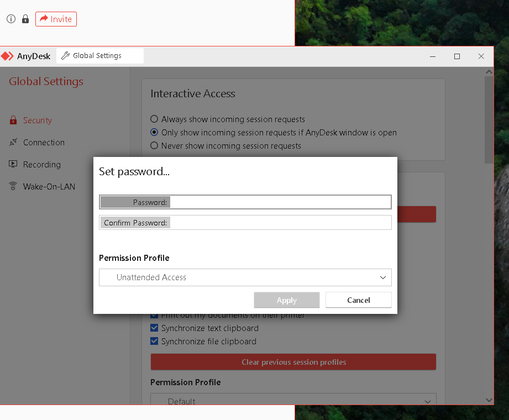The image size is (509, 420).
Task: Click the Recording play-screen icon
Action: pyautogui.click(x=13, y=164)
